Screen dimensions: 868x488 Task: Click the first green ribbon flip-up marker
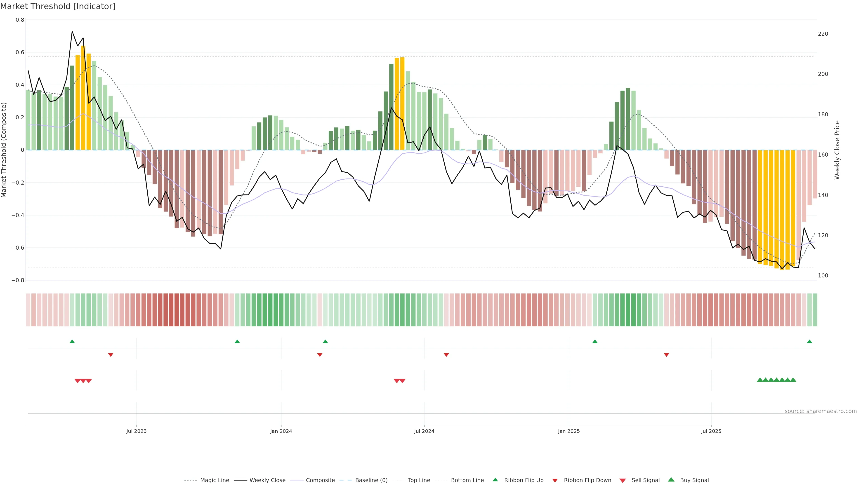[x=72, y=342]
